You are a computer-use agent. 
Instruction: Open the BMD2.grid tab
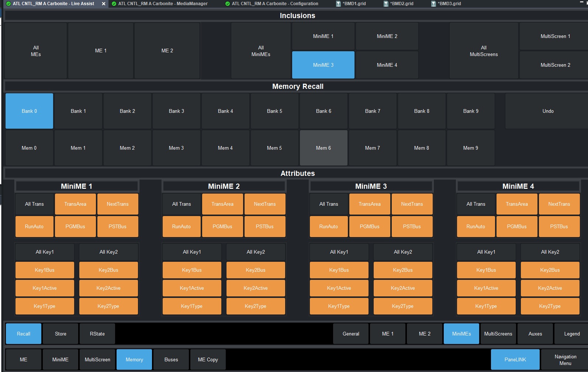pyautogui.click(x=401, y=4)
